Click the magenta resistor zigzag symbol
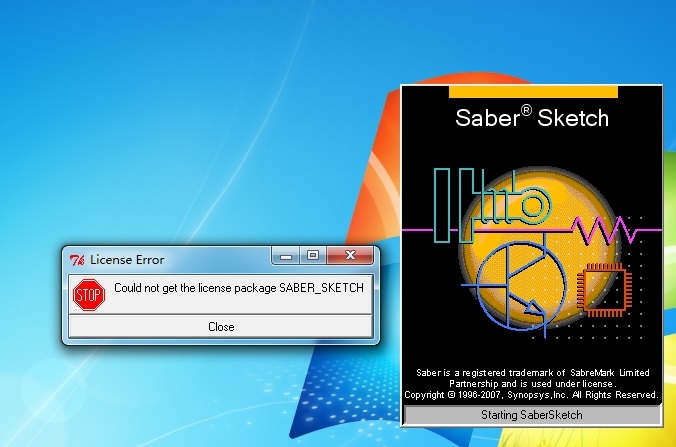Viewport: 676px width, 447px height. 604,231
